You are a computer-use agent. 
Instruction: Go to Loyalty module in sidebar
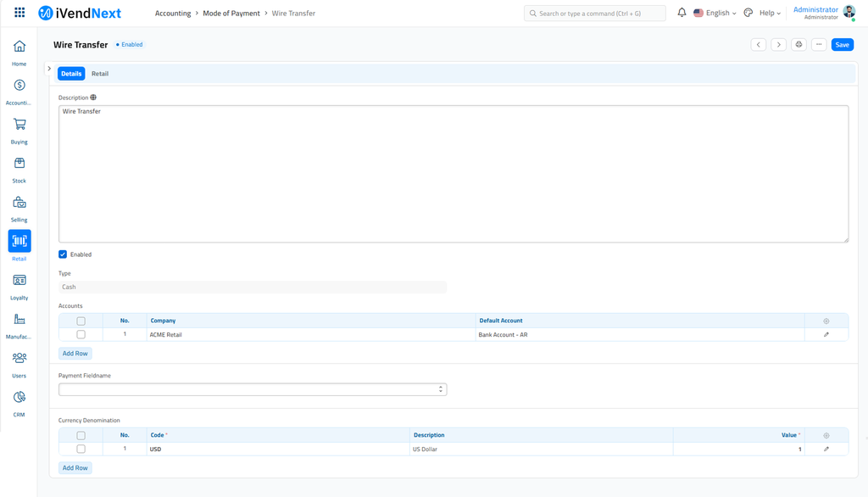coord(19,286)
